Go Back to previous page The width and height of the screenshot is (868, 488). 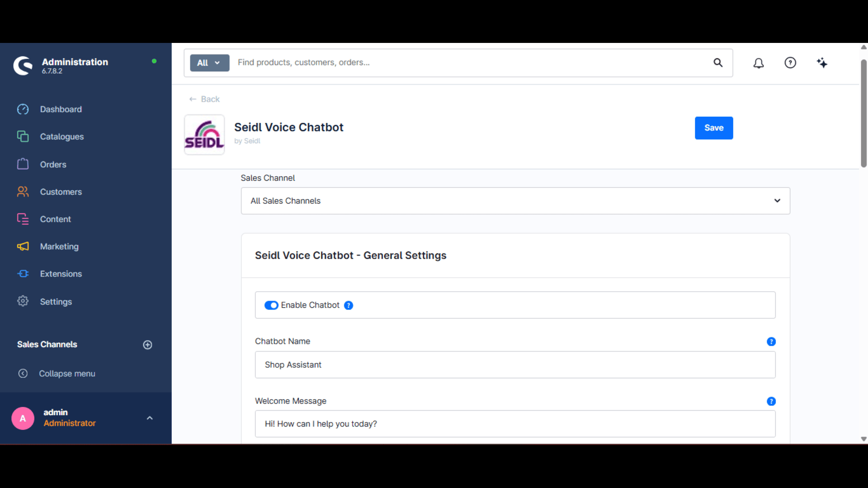pyautogui.click(x=204, y=99)
